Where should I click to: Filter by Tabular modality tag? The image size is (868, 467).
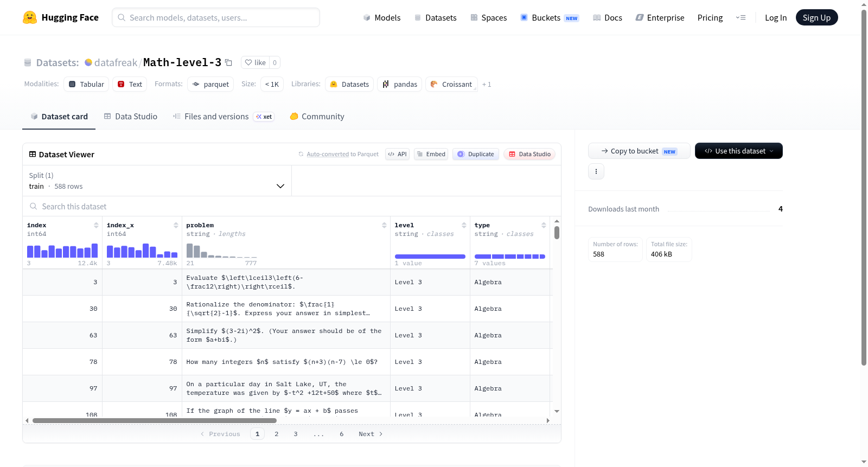tap(86, 84)
